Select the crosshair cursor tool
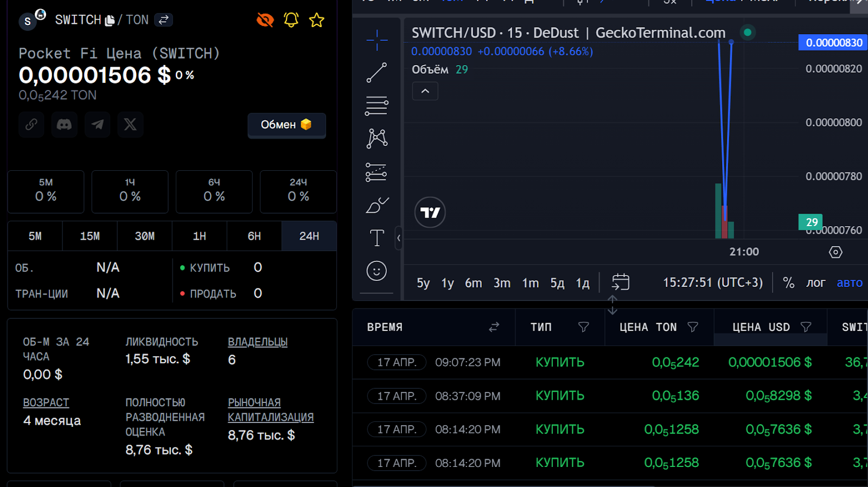Viewport: 868px width, 487px height. coord(376,40)
